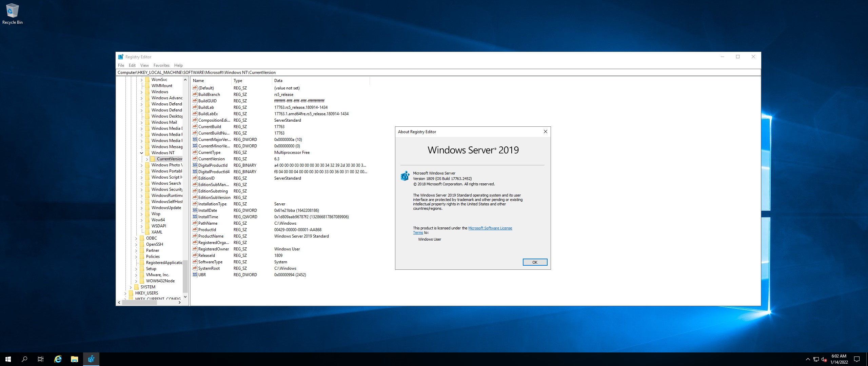The height and width of the screenshot is (366, 868).
Task: Click the ProductName string value icon
Action: (x=195, y=236)
